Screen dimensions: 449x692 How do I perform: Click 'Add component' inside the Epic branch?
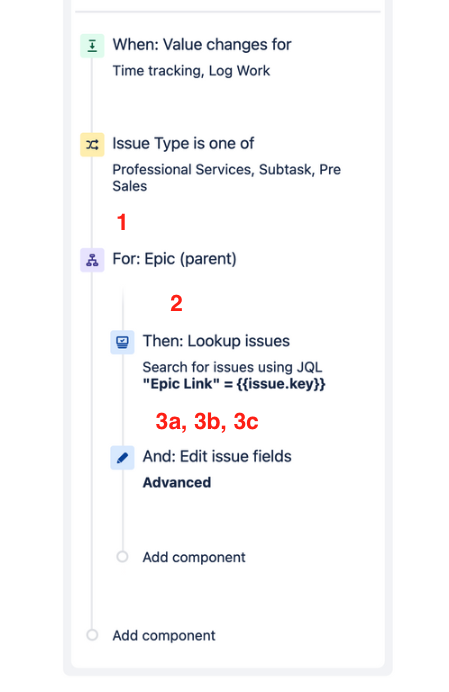(x=194, y=557)
